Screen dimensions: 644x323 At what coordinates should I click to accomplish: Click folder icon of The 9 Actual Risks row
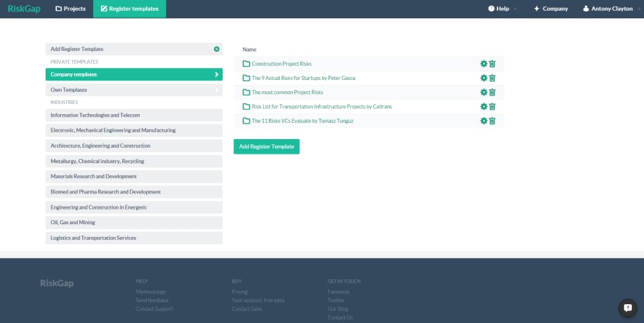pyautogui.click(x=246, y=78)
